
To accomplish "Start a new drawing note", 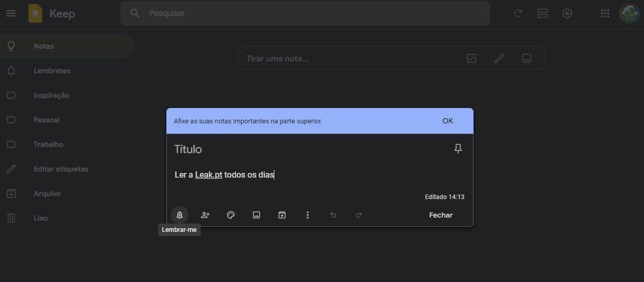I will pos(499,58).
